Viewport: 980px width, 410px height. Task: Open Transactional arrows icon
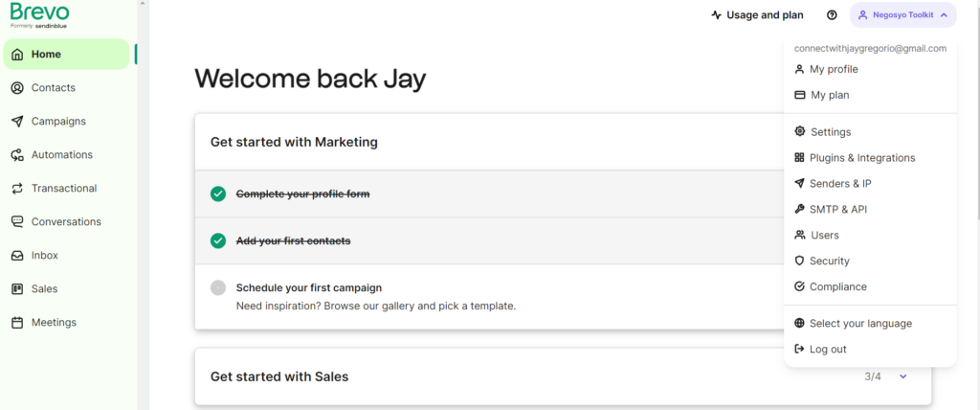point(17,189)
